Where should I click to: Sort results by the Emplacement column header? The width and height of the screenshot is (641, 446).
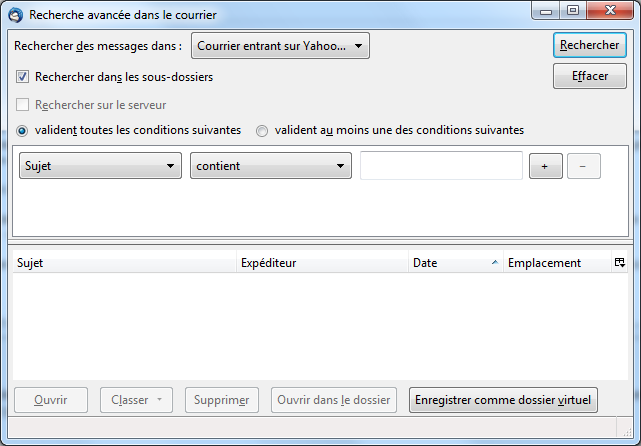[x=557, y=263]
